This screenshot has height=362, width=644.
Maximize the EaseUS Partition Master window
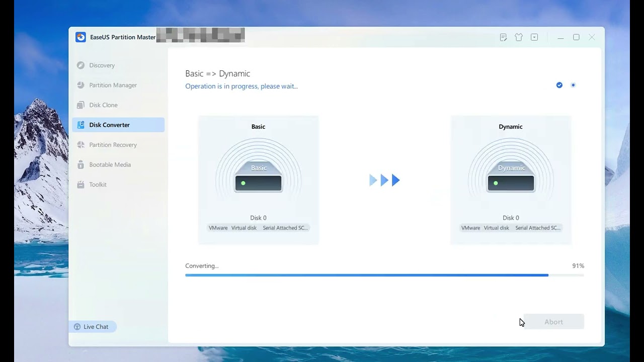pos(576,37)
